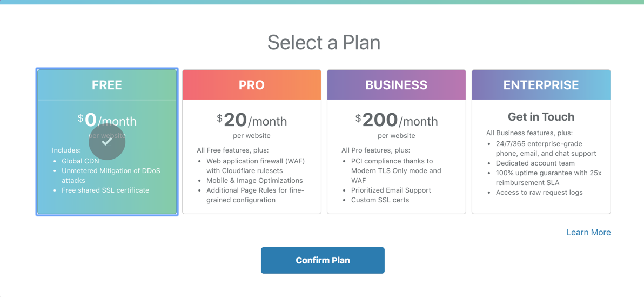Click the $0/month price text
644x297 pixels.
click(x=107, y=121)
